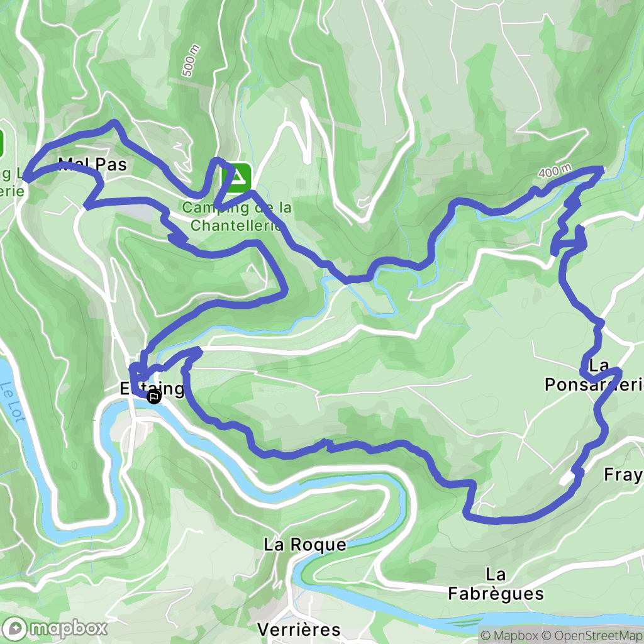Click the Verrières village label
Viewport: 644px width, 644px height.
click(x=299, y=629)
